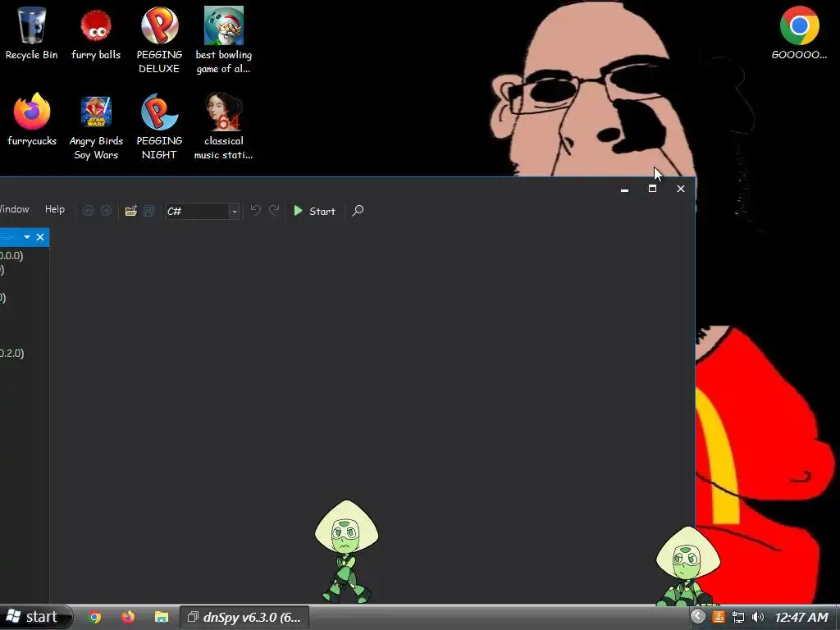The image size is (840, 630).
Task: Click the dnSpy Save All icon
Action: 149,211
